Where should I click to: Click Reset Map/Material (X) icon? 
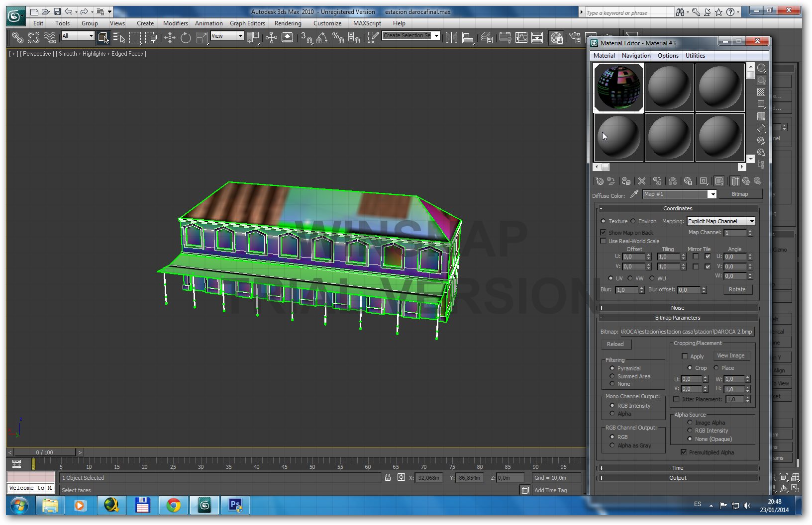pyautogui.click(x=642, y=181)
